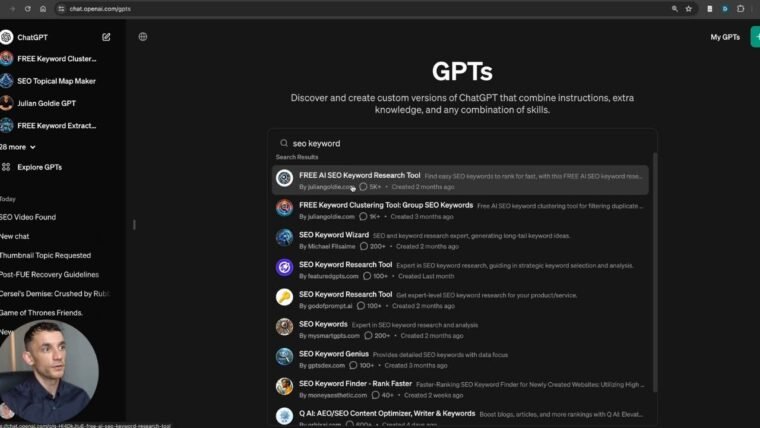Open Q AI: AEO/SEO Content Optimizer result
This screenshot has width=760, height=428.
pyautogui.click(x=460, y=417)
